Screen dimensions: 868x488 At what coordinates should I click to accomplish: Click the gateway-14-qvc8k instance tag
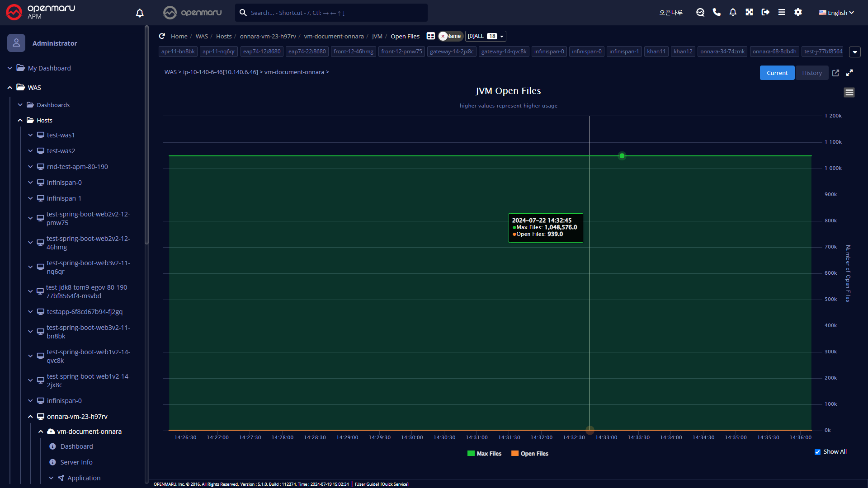coord(504,52)
